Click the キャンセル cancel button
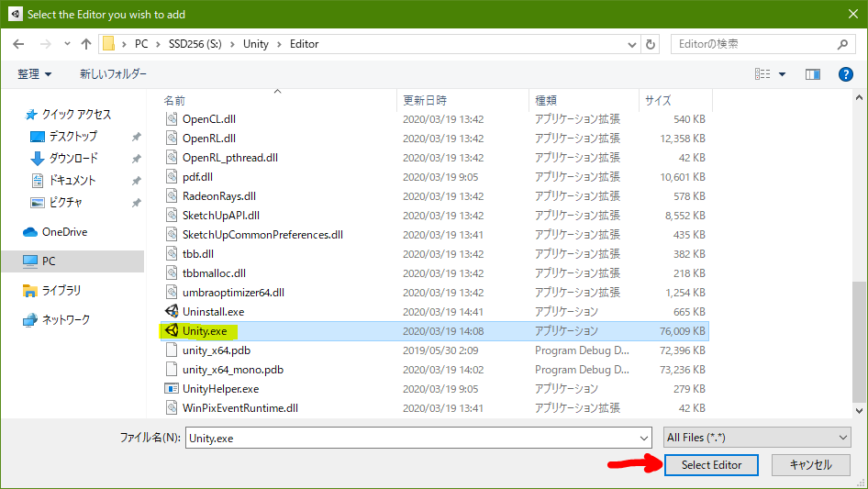 (810, 465)
